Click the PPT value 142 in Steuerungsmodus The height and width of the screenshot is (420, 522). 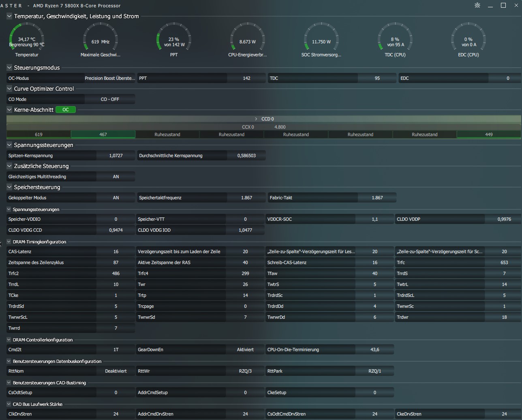point(246,78)
